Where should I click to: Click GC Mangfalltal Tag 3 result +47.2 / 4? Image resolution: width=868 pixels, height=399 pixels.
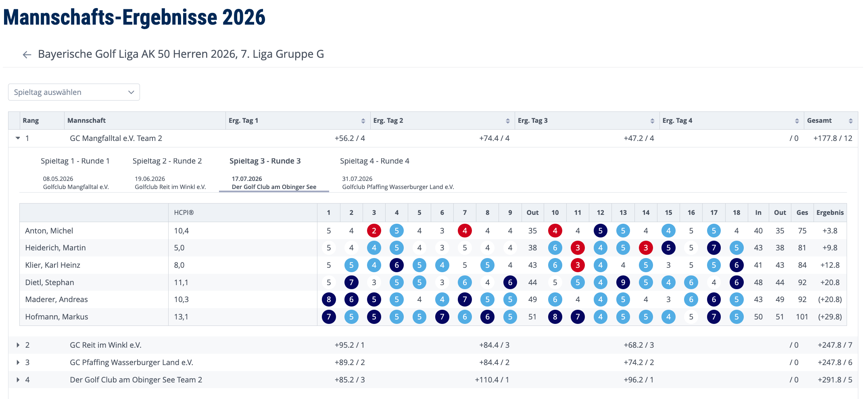pyautogui.click(x=639, y=138)
